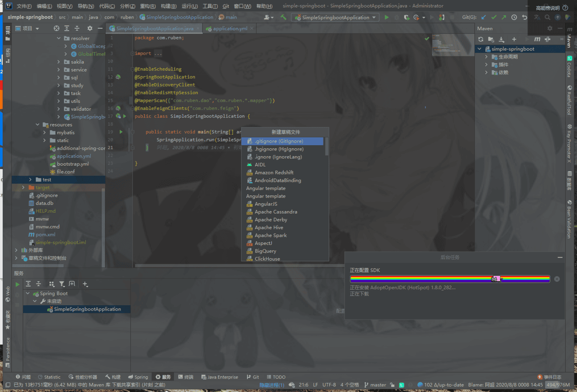Click the green Run button in top toolbar
577x392 pixels.
click(x=386, y=17)
